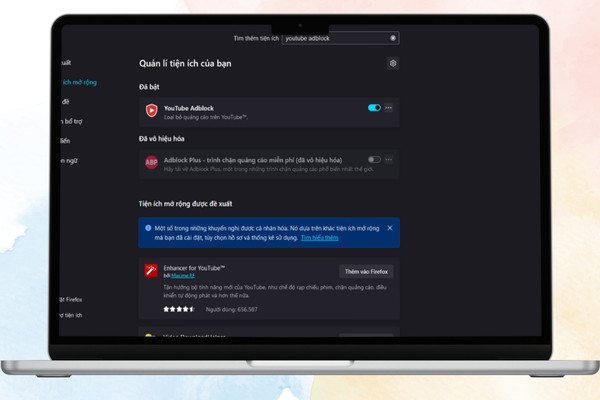Click the info icon in the blue notice

148,228
